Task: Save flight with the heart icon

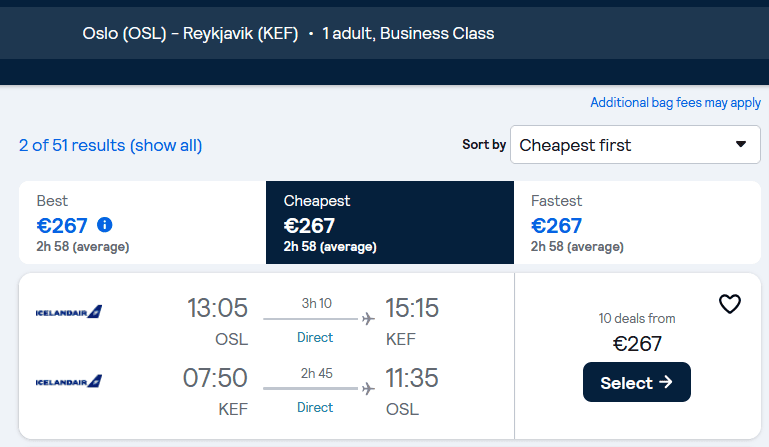Action: (730, 304)
